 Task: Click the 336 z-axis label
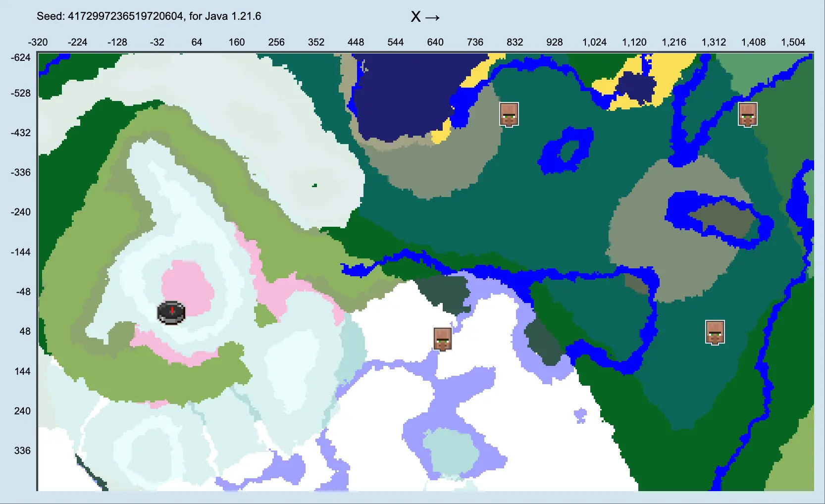click(x=22, y=451)
